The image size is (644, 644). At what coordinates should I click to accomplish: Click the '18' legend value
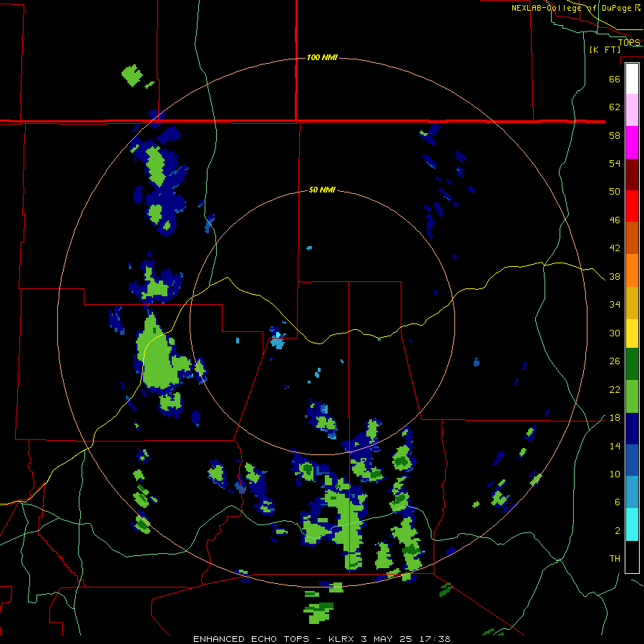[x=615, y=418]
